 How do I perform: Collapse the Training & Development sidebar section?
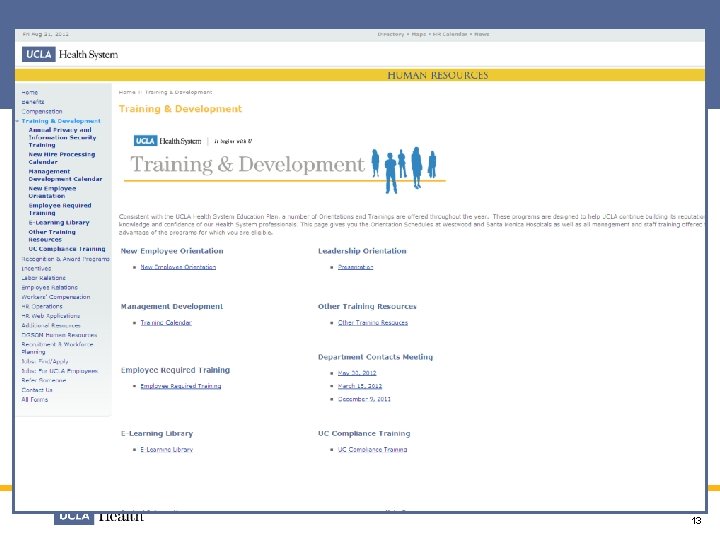pyautogui.click(x=61, y=121)
